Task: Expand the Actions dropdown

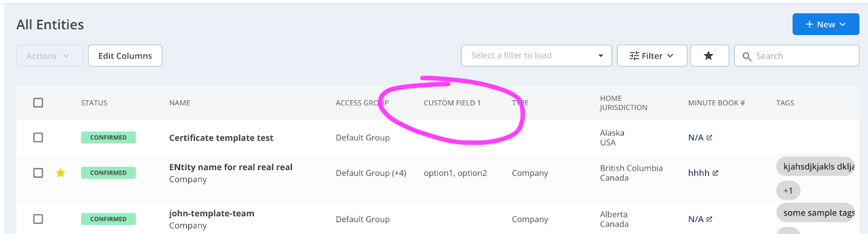Action: [50, 56]
